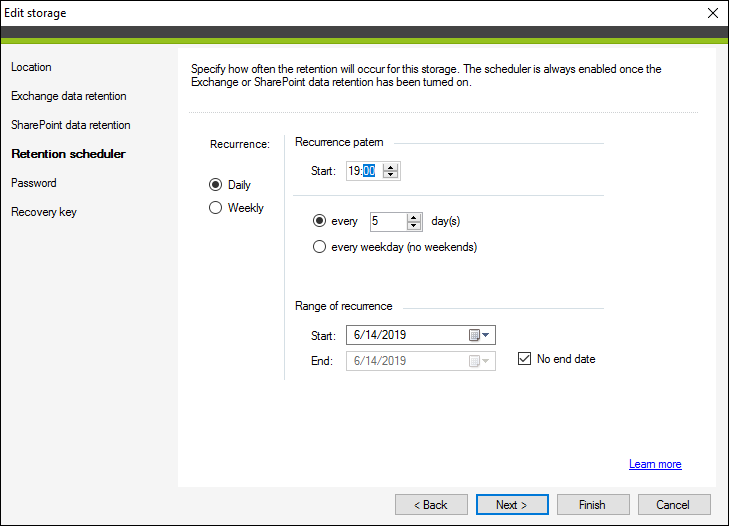729x526 pixels.
Task: Close the Edit storage window
Action: [713, 13]
